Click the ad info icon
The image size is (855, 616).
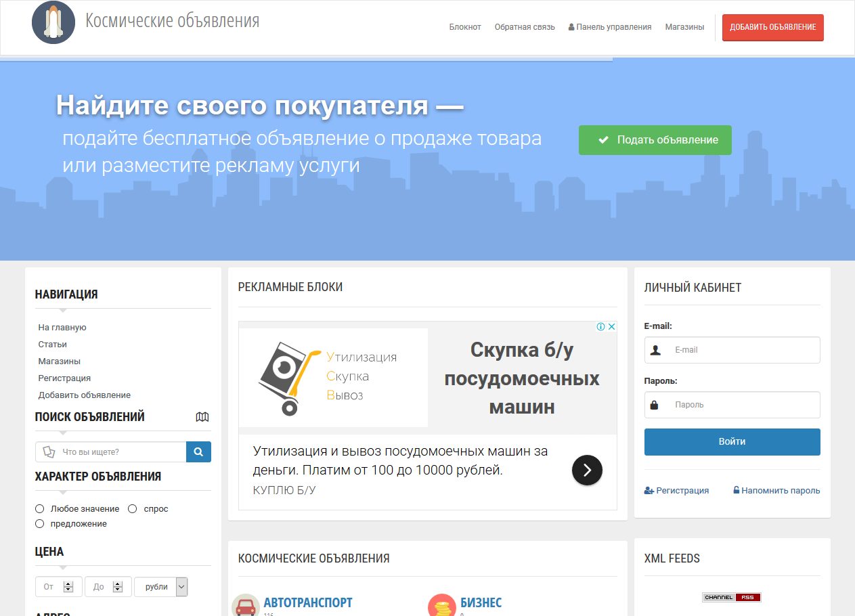(600, 327)
